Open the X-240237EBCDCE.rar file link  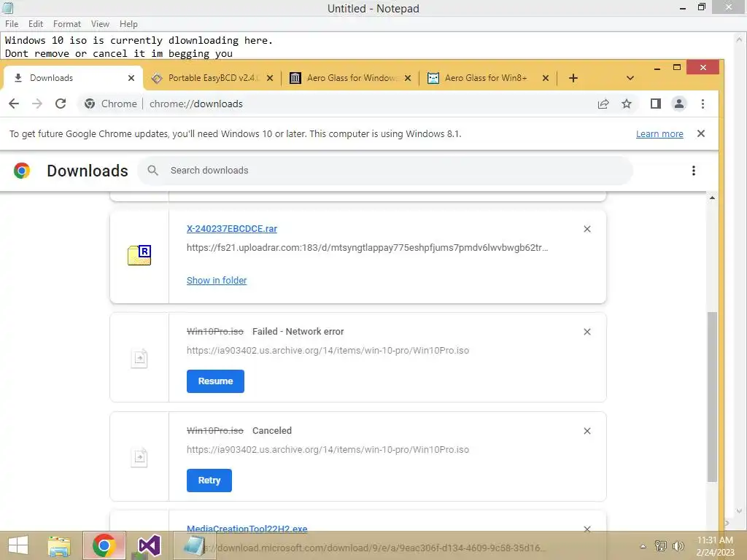231,229
